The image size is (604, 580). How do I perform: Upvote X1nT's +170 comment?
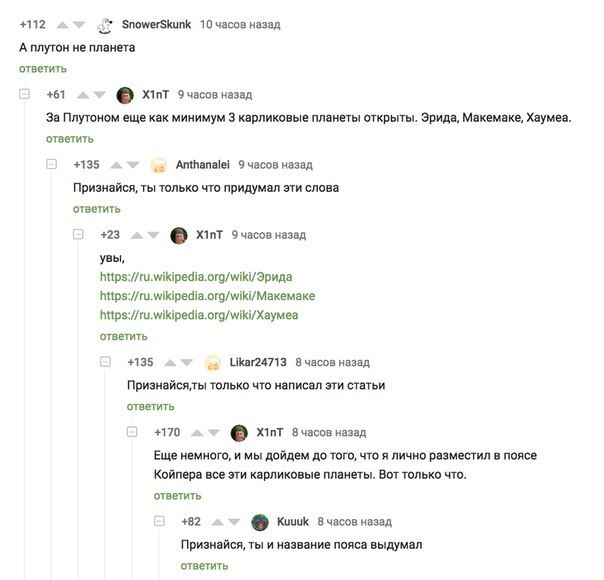(x=197, y=433)
